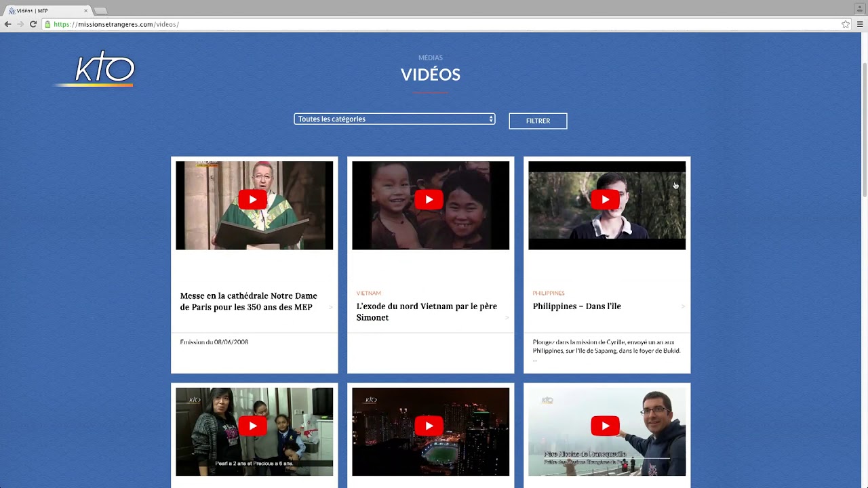This screenshot has width=868, height=488.
Task: Play the Philippines – Dans l'île video
Action: [x=605, y=199]
